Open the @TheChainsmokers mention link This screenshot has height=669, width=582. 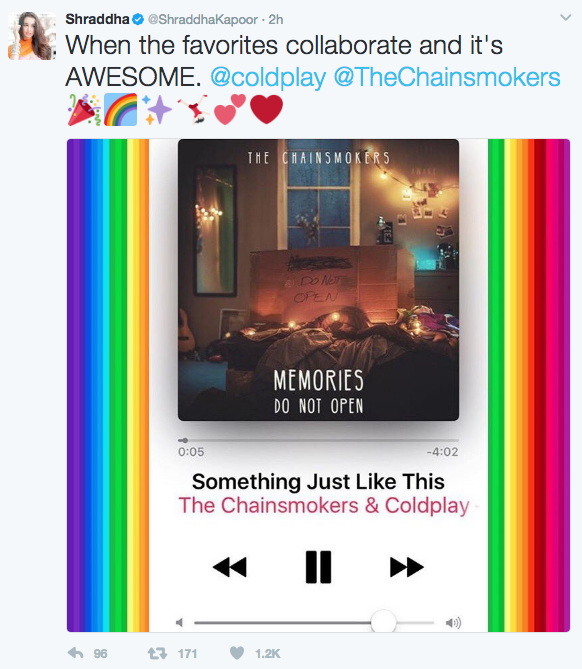[x=447, y=77]
